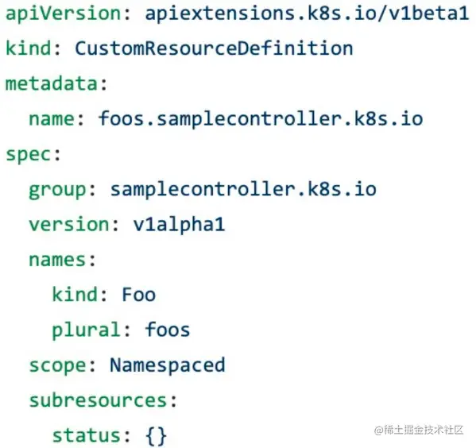The height and width of the screenshot is (448, 476).
Task: Click the v1alpha1 version value
Action: coord(179,226)
